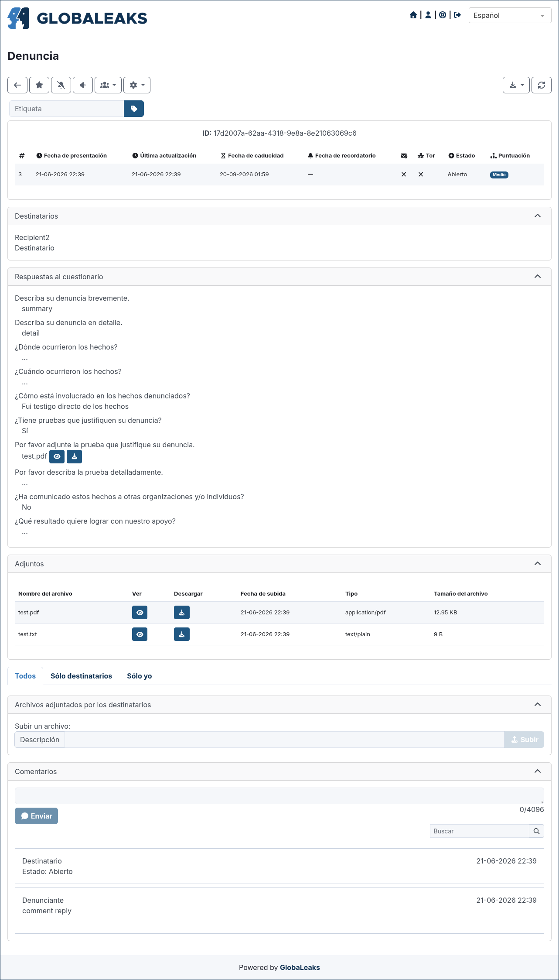Apply label with the blue tag button
This screenshot has height=980, width=559.
coord(134,109)
